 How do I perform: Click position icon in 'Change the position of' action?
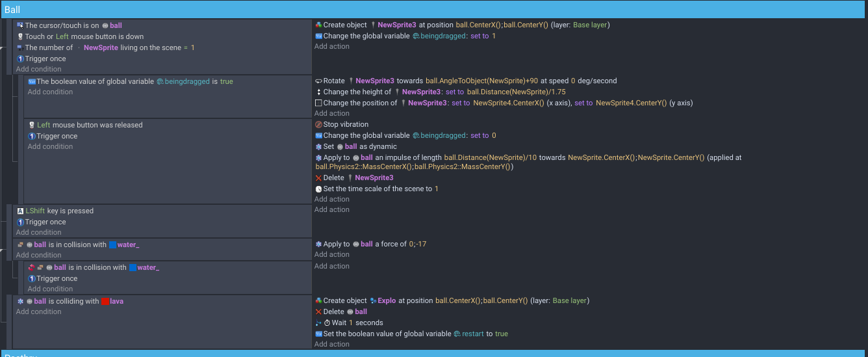[x=318, y=103]
